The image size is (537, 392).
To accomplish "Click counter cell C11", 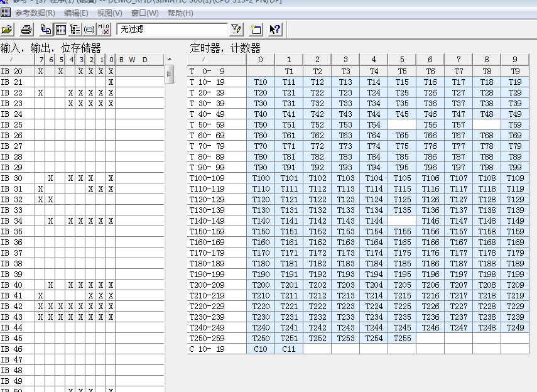I will 289,349.
